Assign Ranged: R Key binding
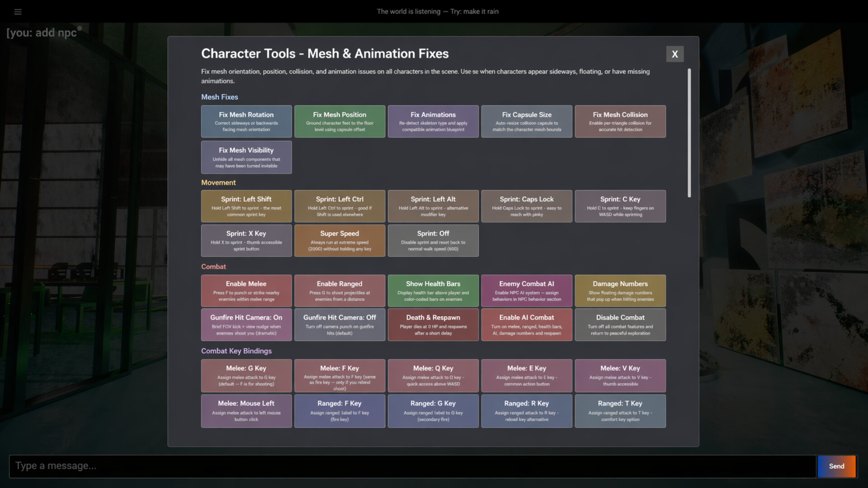Image resolution: width=868 pixels, height=488 pixels. 527,411
